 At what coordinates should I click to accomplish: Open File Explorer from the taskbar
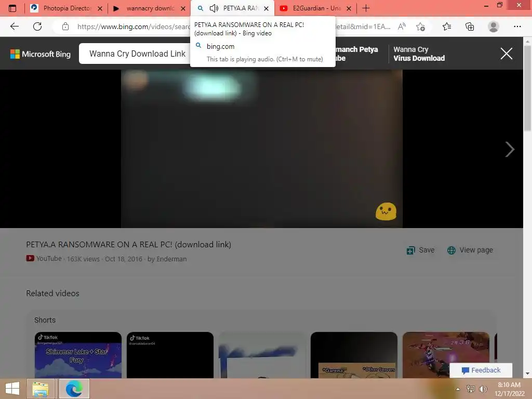pyautogui.click(x=41, y=389)
